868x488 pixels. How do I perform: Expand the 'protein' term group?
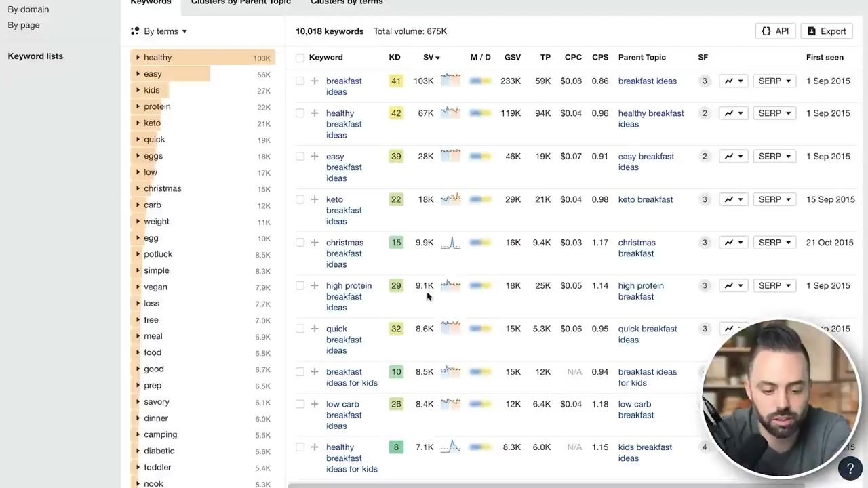[138, 106]
